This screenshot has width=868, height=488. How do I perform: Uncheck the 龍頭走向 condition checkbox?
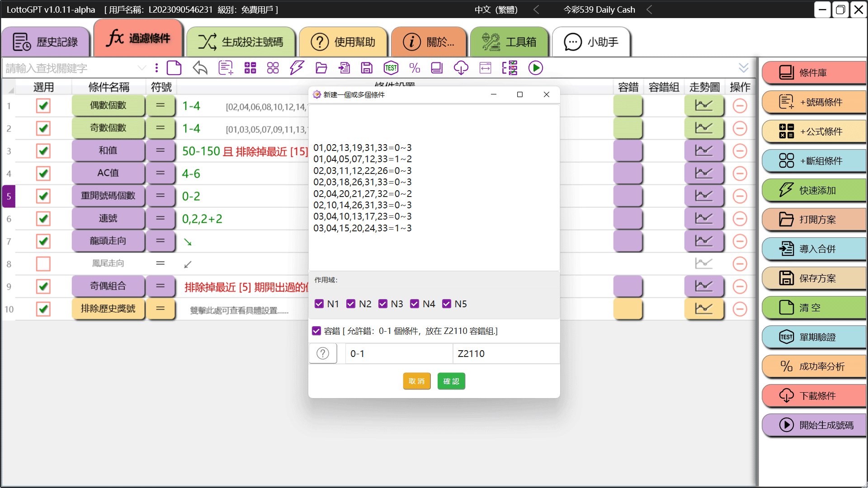click(43, 241)
